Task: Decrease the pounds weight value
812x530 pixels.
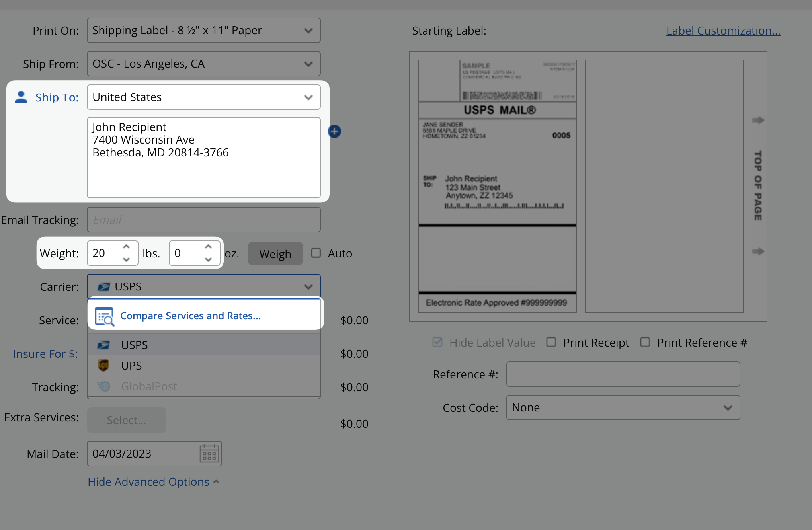Action: pyautogui.click(x=126, y=259)
